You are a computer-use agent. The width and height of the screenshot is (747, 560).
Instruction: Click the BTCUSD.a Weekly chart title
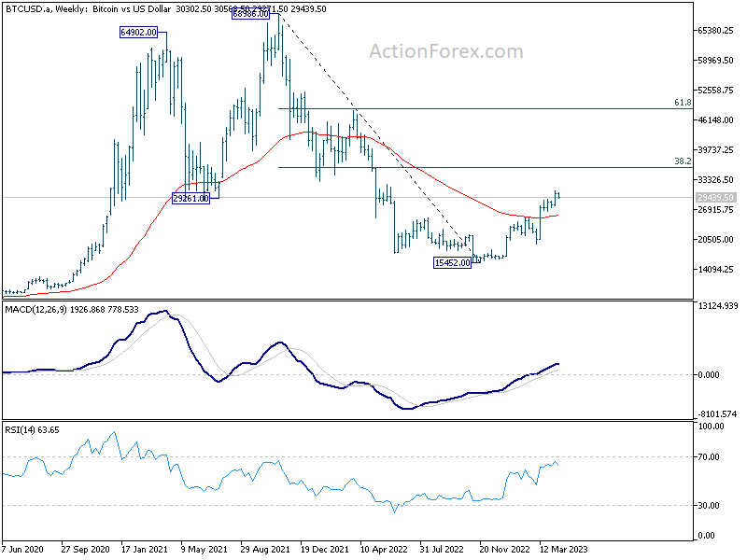pyautogui.click(x=88, y=9)
